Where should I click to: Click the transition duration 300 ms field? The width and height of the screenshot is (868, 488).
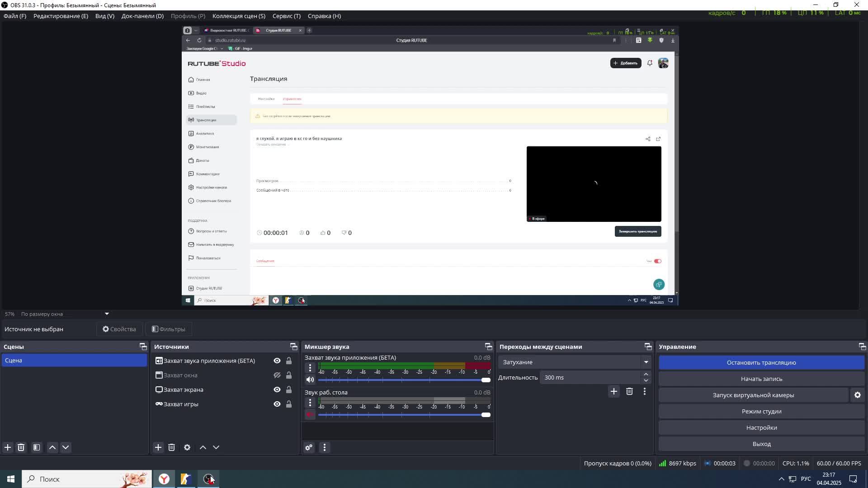coord(590,377)
